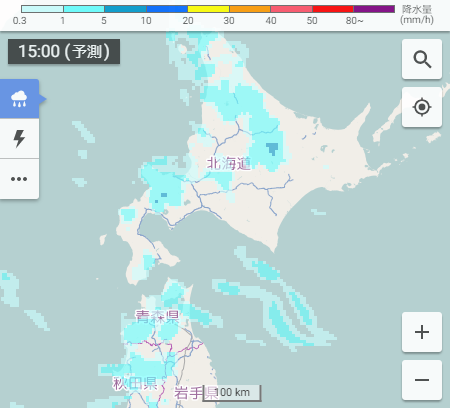Click the red 50-80 legend swatch
The height and width of the screenshot is (408, 450).
(333, 9)
